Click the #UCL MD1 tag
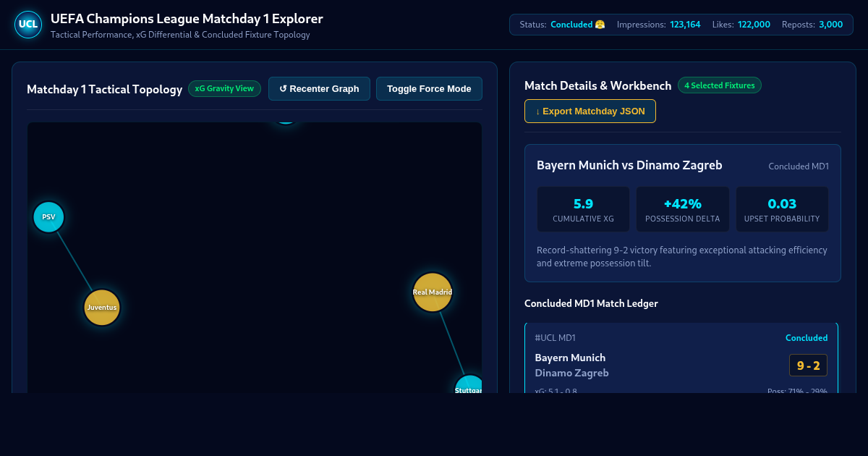This screenshot has width=868, height=456. (x=556, y=338)
